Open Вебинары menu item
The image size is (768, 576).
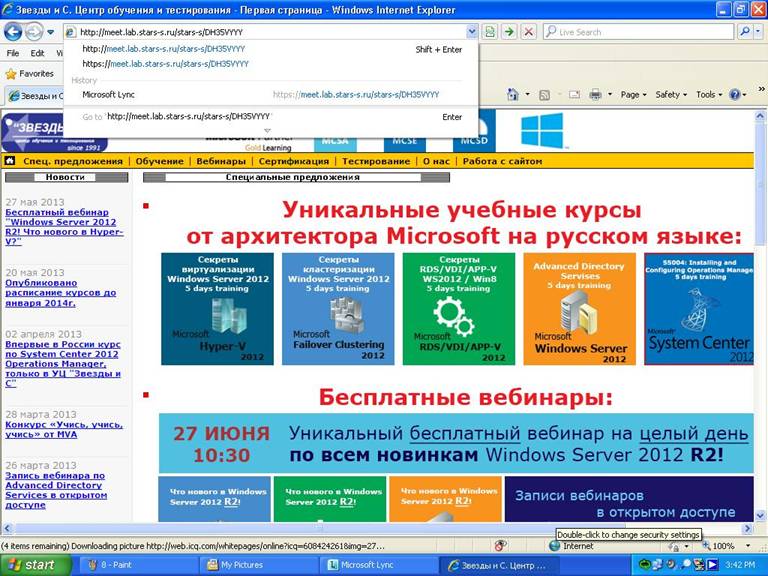(221, 161)
